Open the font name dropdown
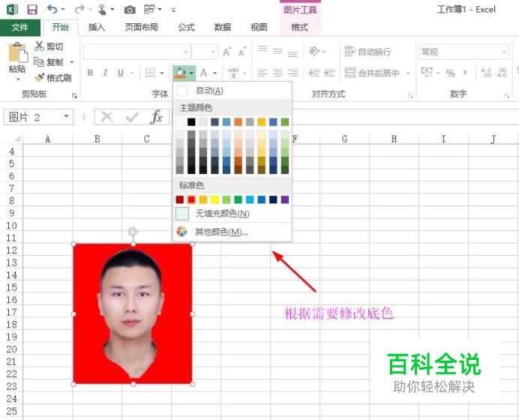The width and height of the screenshot is (519, 420). 186,52
